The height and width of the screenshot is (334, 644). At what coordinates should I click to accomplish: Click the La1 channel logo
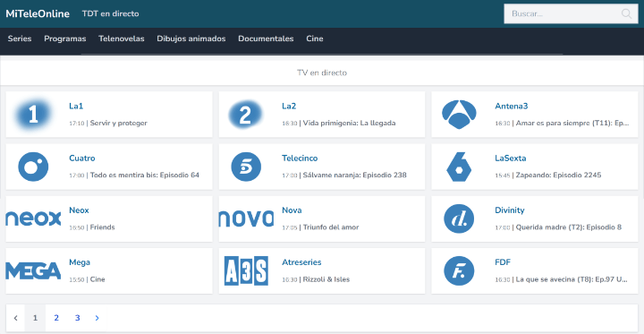coord(33,114)
